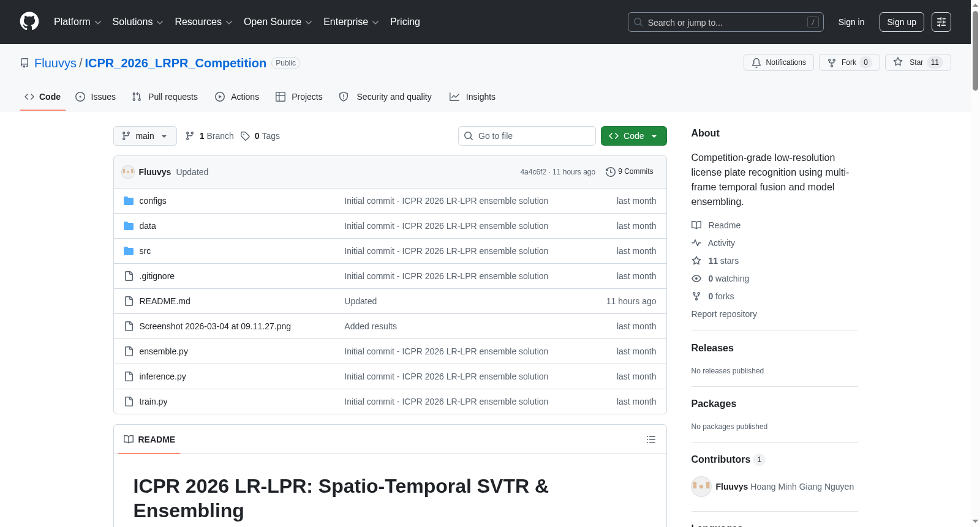Open the Packages heading link
Image resolution: width=980 pixels, height=527 pixels.
(714, 403)
